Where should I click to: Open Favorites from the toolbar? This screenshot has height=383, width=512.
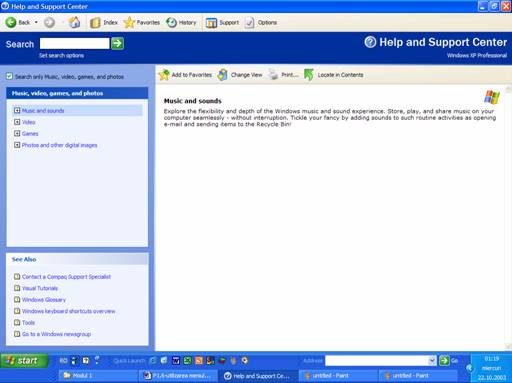pos(141,22)
